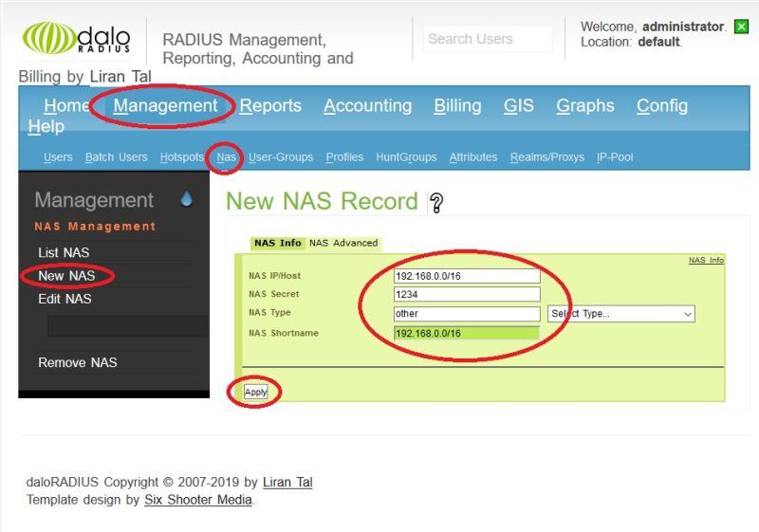Click the blue water drop icon
Viewport: 759px width, 532px height.
coord(186,199)
